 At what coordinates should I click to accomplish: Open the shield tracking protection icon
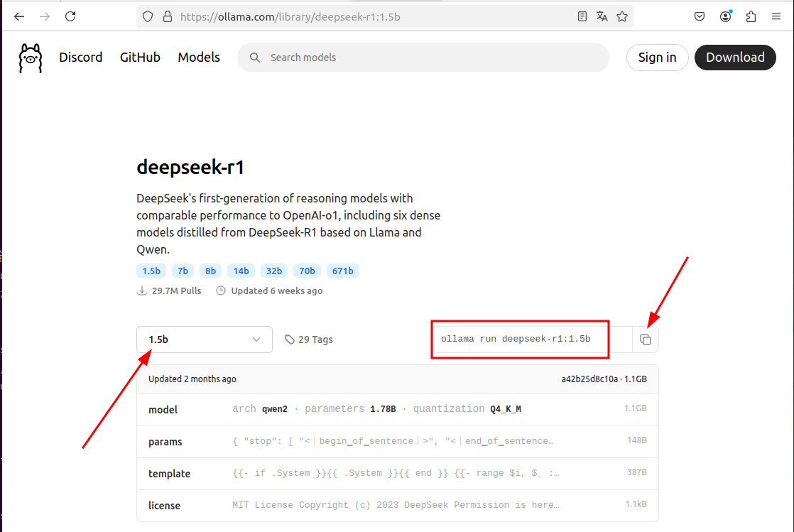tap(147, 17)
